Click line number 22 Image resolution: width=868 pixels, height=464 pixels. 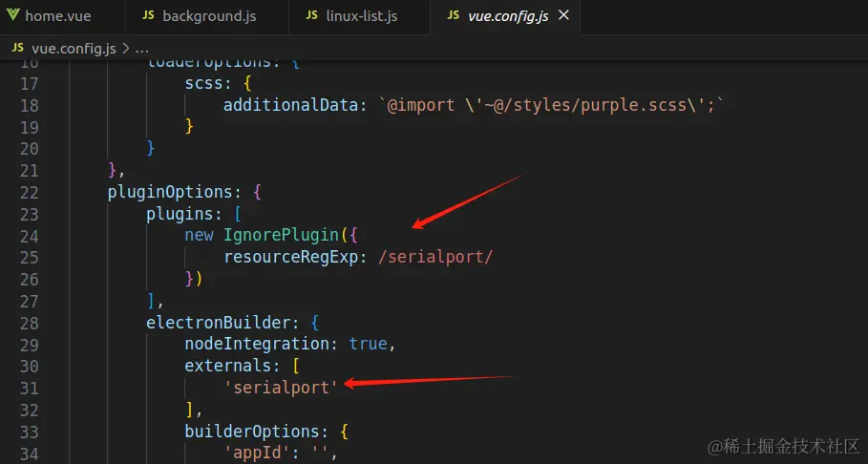(29, 192)
